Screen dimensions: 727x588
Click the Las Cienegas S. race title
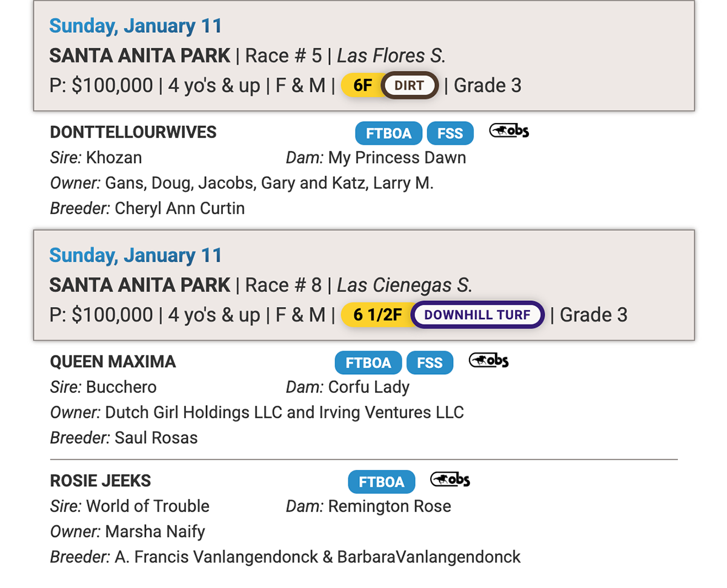click(x=405, y=285)
